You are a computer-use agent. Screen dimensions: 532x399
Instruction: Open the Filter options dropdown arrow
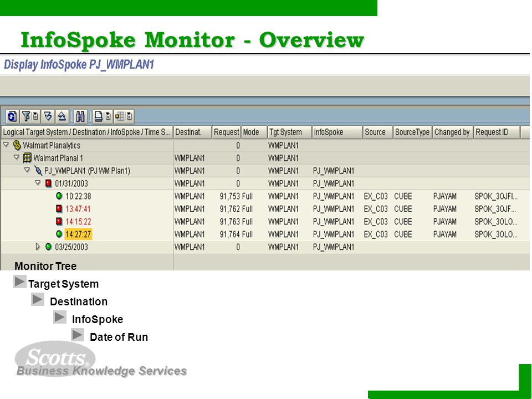point(35,116)
